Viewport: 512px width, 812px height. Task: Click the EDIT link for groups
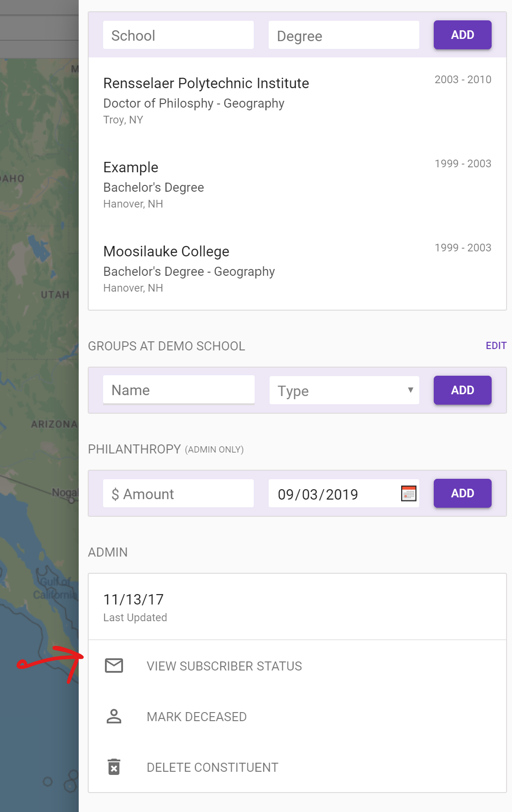pos(496,346)
